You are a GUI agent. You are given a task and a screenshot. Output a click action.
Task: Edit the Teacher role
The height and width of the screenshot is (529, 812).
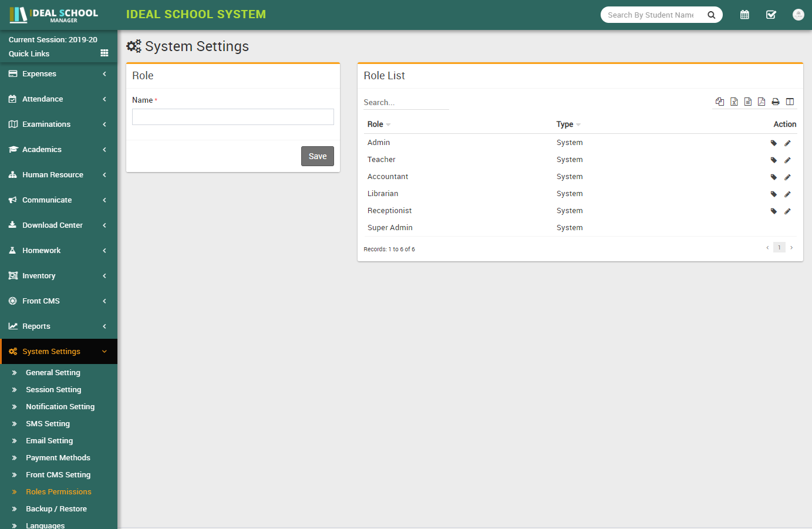pyautogui.click(x=787, y=160)
